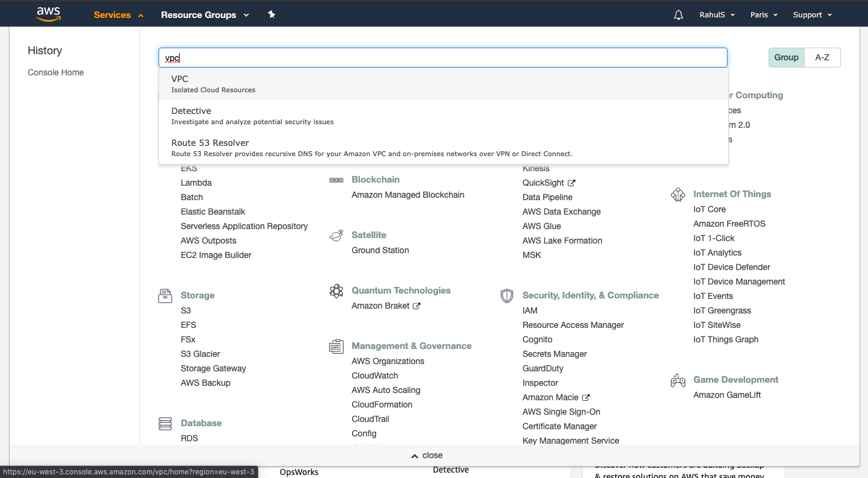Click the pin/favorites star icon in the navbar
The image size is (868, 478).
click(x=271, y=14)
